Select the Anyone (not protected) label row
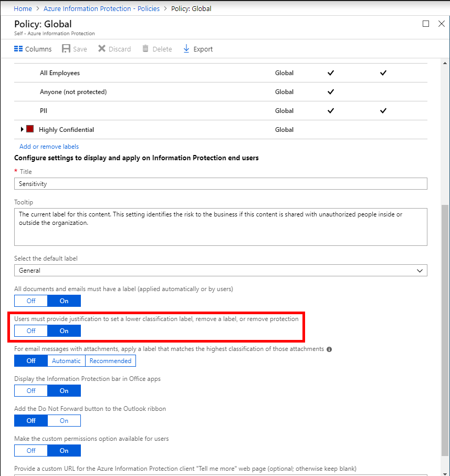 pyautogui.click(x=221, y=91)
